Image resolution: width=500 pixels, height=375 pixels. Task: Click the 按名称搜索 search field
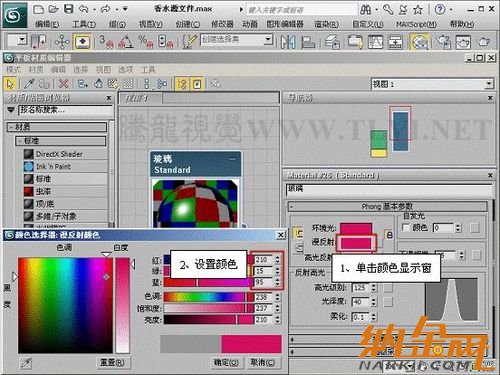(66, 110)
